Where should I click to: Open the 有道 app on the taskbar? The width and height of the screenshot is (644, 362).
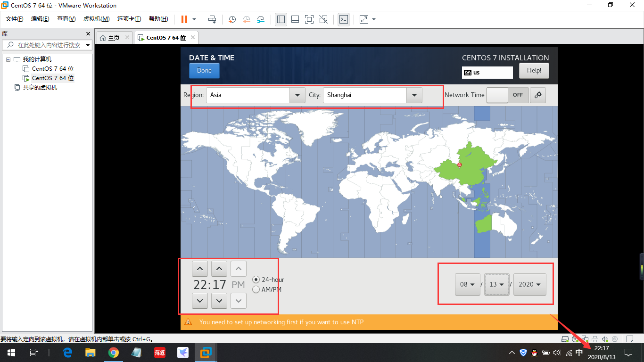coord(159,353)
